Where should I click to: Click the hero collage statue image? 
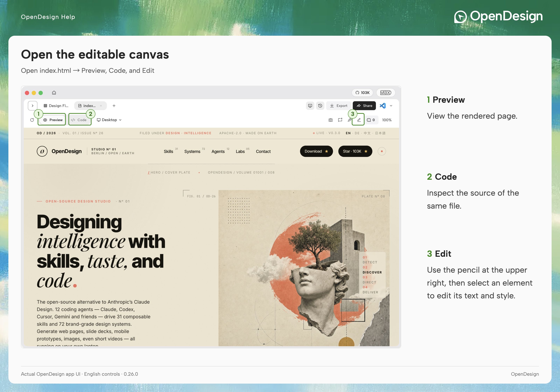pos(304,268)
